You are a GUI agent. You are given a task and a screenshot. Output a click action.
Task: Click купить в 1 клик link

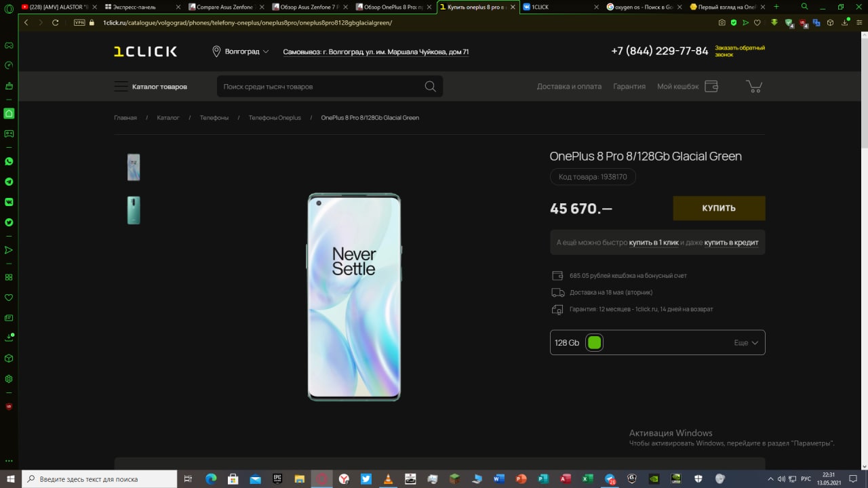point(654,243)
